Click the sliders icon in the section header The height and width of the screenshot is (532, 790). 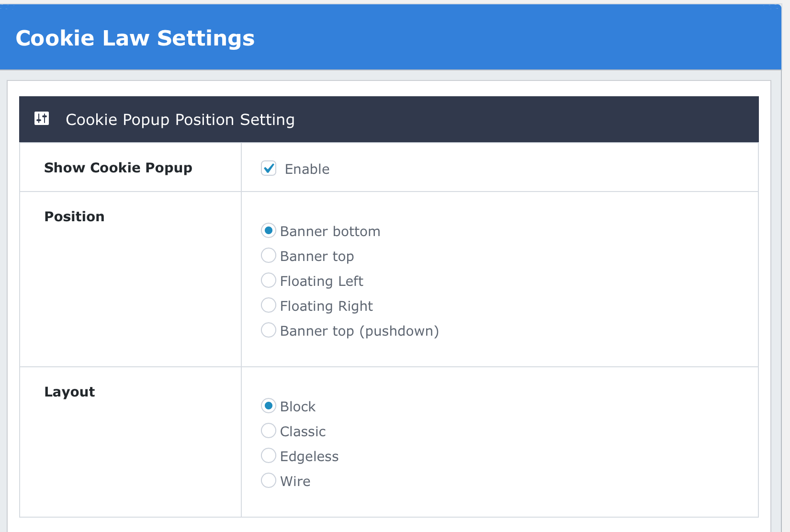42,118
